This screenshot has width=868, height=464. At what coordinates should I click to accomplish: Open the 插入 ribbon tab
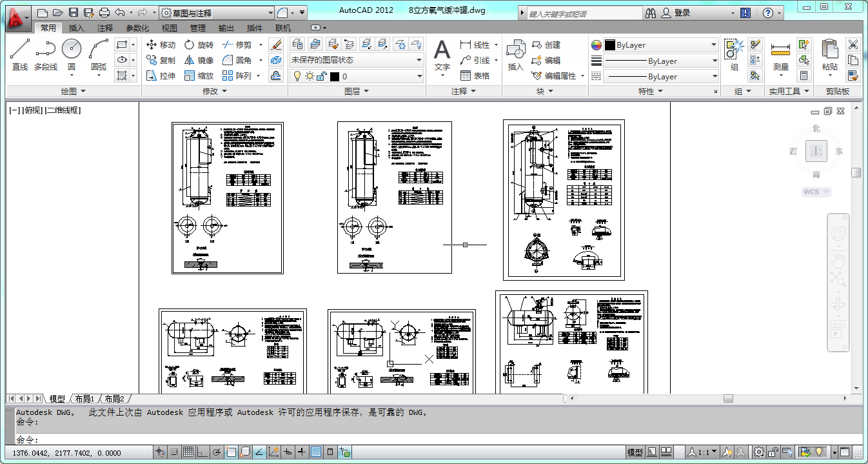tap(77, 28)
